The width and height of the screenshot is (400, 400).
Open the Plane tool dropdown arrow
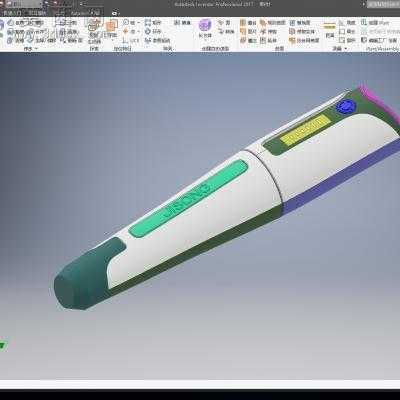click(111, 40)
